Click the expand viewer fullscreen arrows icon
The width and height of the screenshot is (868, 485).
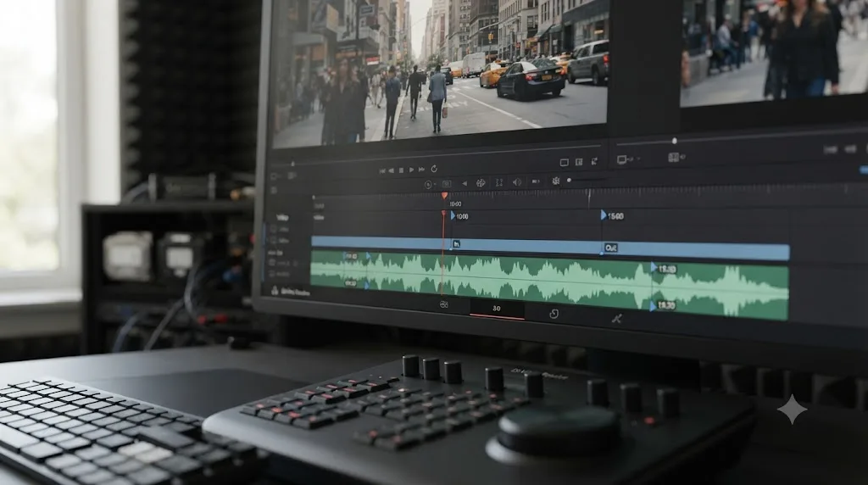594,161
